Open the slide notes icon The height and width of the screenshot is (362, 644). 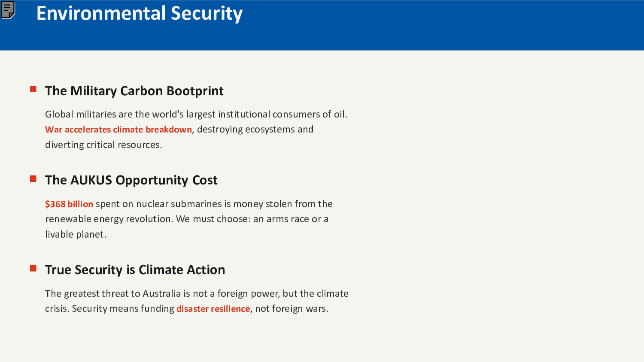pyautogui.click(x=8, y=10)
